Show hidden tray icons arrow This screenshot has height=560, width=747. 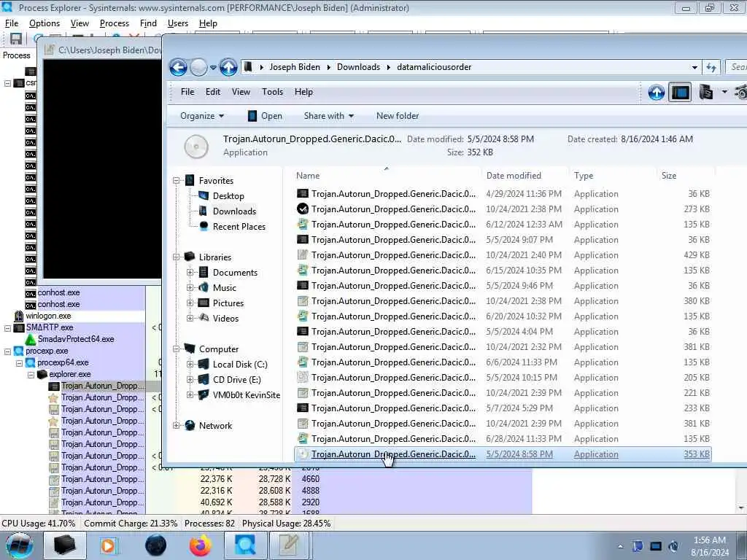[x=620, y=546]
